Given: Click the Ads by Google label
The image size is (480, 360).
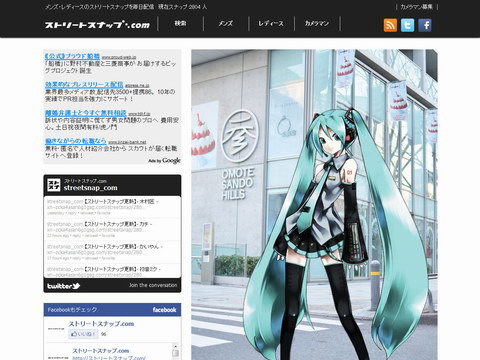Looking at the screenshot, I should pyautogui.click(x=164, y=161).
